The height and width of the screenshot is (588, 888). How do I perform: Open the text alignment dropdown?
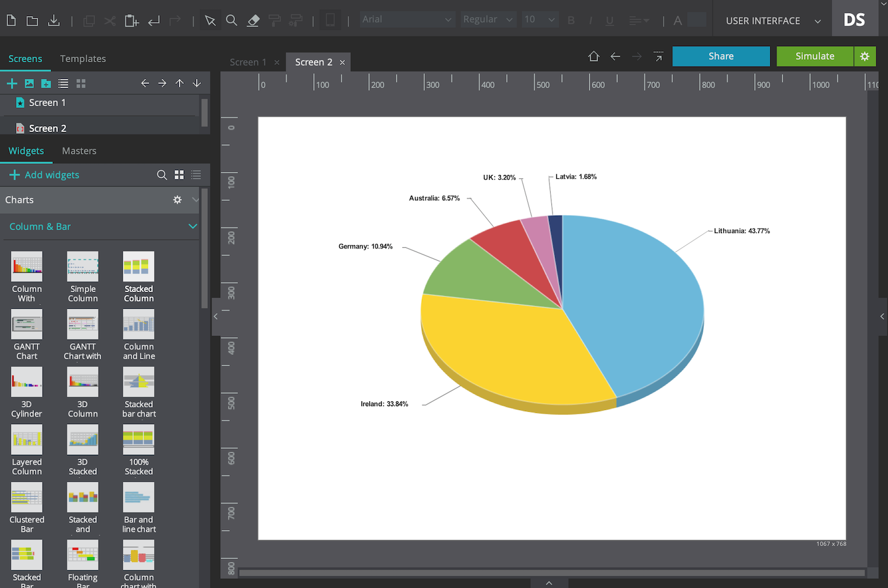(x=639, y=20)
